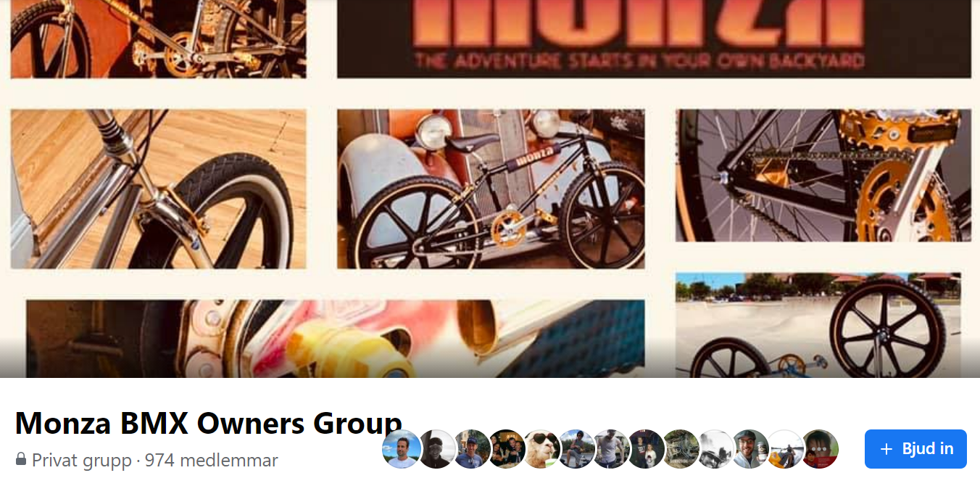This screenshot has height=494, width=980.
Task: Open the 974 medlemmar members link
Action: (x=212, y=460)
